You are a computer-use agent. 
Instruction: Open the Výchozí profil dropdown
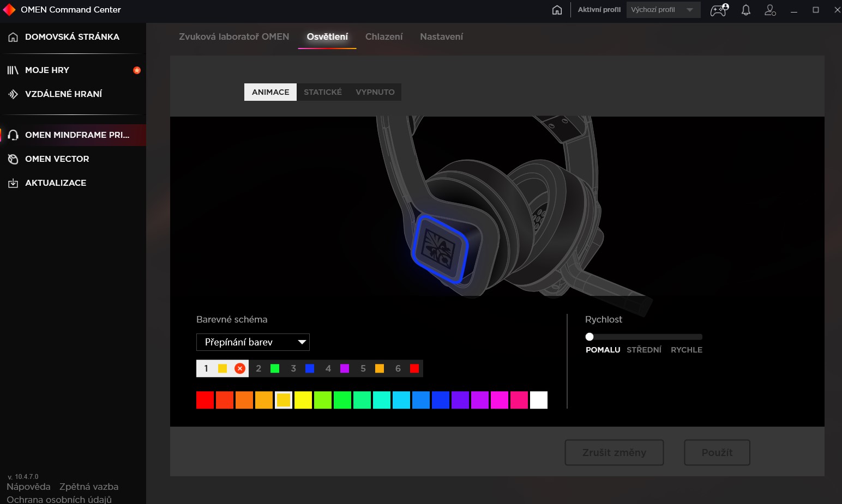[x=663, y=10]
